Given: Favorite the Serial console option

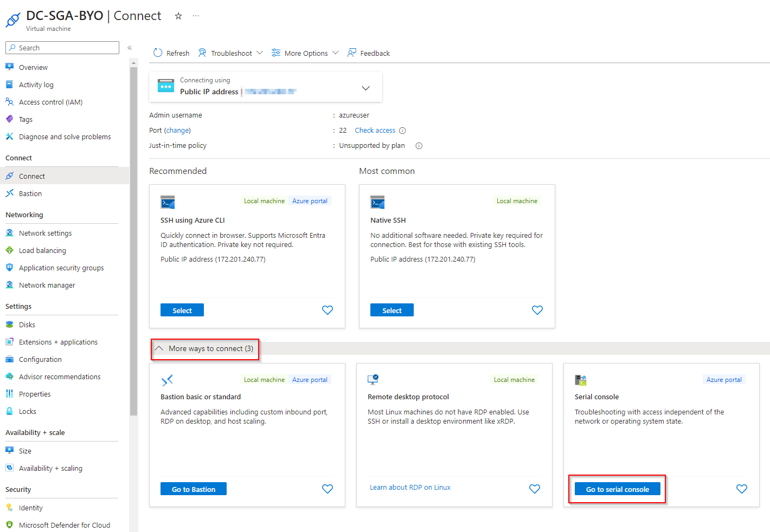Looking at the screenshot, I should (741, 489).
